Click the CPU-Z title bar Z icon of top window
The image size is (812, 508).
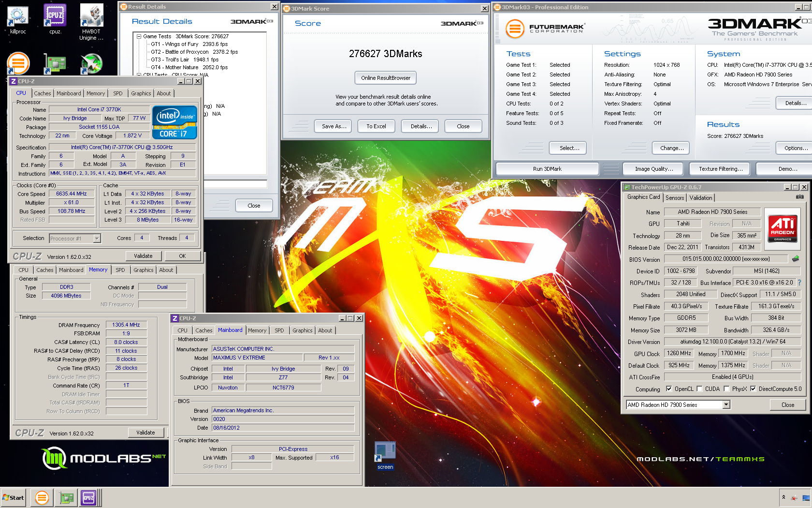point(14,81)
